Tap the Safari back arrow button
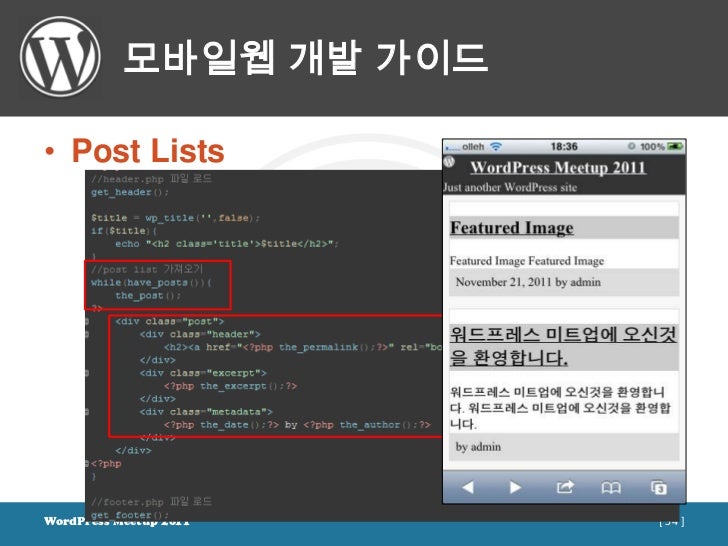This screenshot has height=546, width=728. (468, 487)
